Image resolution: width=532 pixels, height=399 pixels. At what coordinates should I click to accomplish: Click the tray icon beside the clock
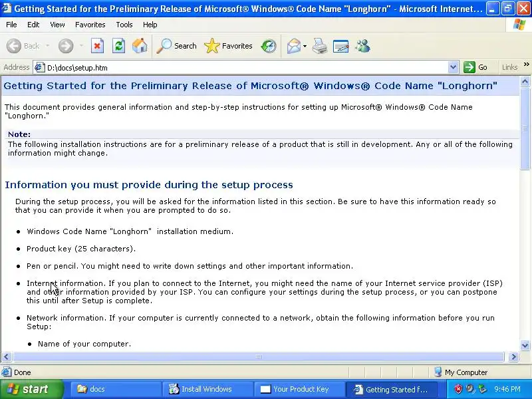(482, 389)
